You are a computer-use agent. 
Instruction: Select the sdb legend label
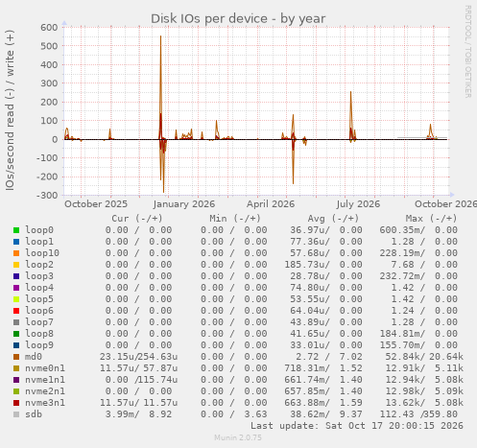click(x=34, y=414)
